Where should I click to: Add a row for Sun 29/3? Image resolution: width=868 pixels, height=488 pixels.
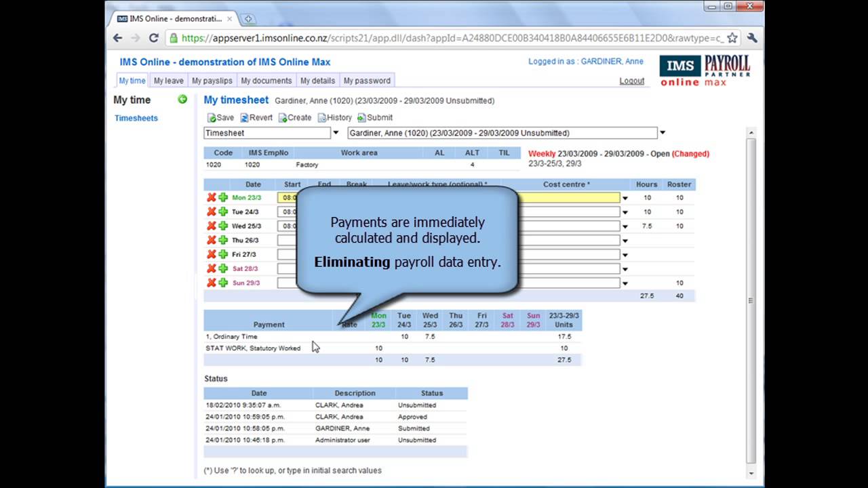click(223, 283)
